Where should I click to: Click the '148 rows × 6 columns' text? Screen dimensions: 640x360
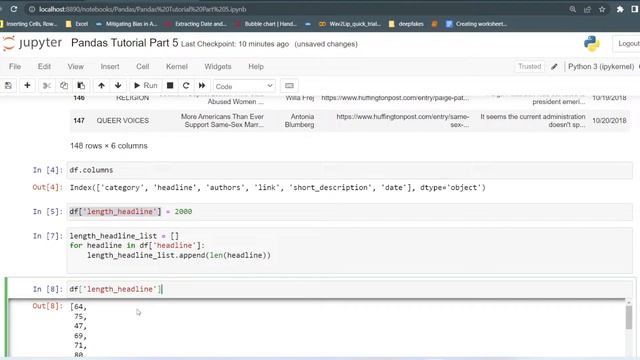point(109,146)
